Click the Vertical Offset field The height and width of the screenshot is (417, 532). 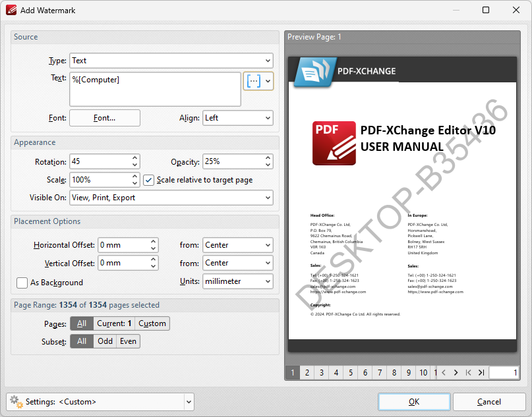(x=123, y=263)
